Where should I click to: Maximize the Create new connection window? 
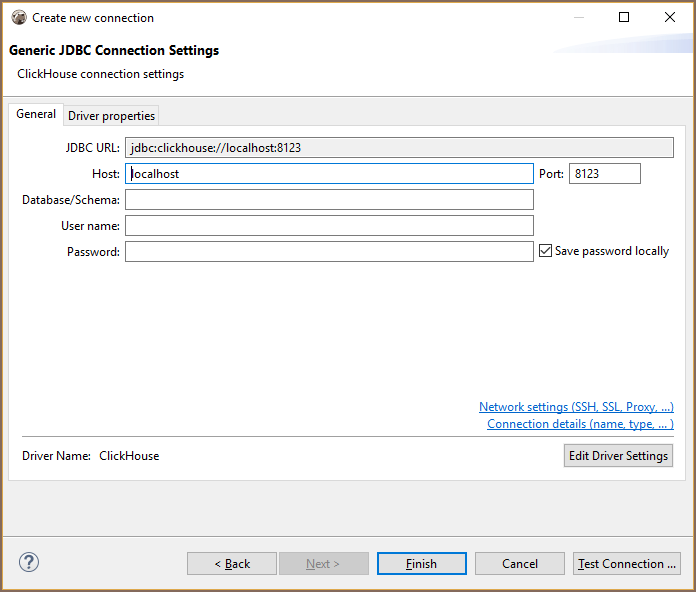click(624, 17)
